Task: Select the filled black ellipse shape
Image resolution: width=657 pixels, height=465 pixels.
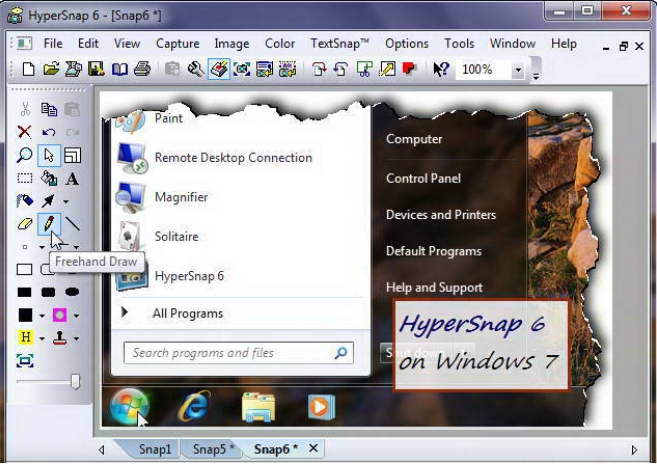Action: (72, 292)
